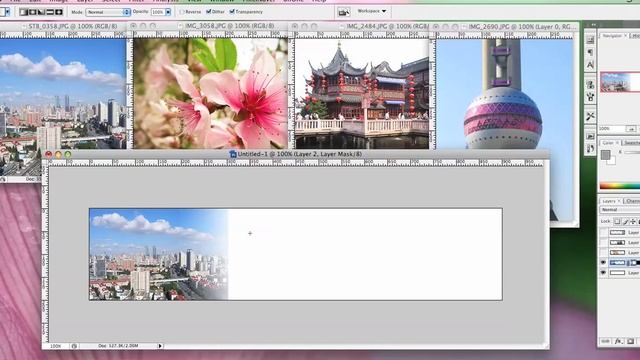Click the layer mask thumbnail of selected layer
Screen dimensions: 640x360
click(636, 263)
